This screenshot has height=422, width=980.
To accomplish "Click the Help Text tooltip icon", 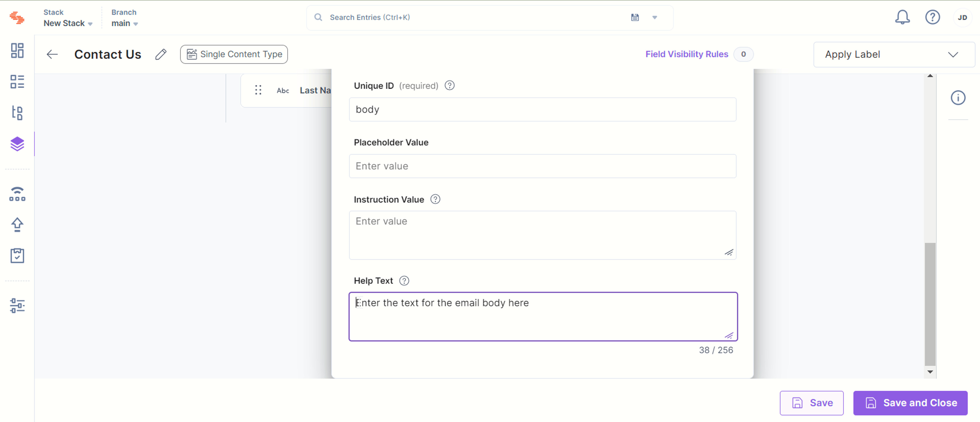I will tap(404, 281).
